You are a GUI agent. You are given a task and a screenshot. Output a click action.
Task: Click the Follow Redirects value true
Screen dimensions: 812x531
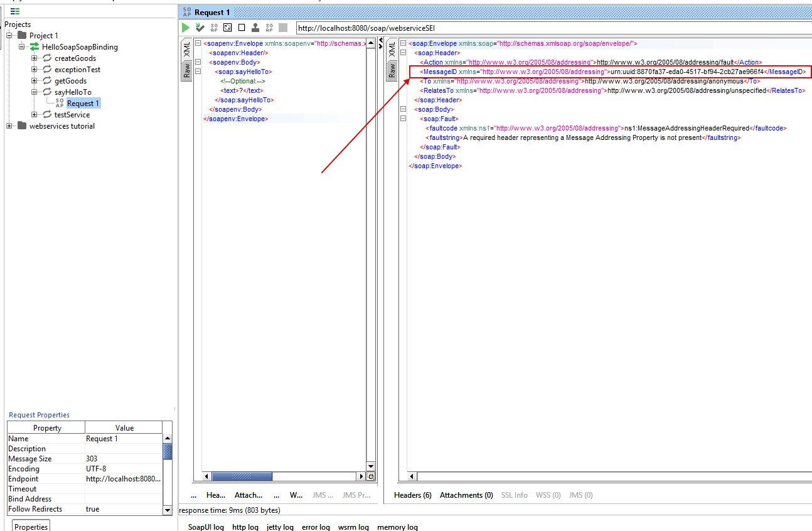124,508
